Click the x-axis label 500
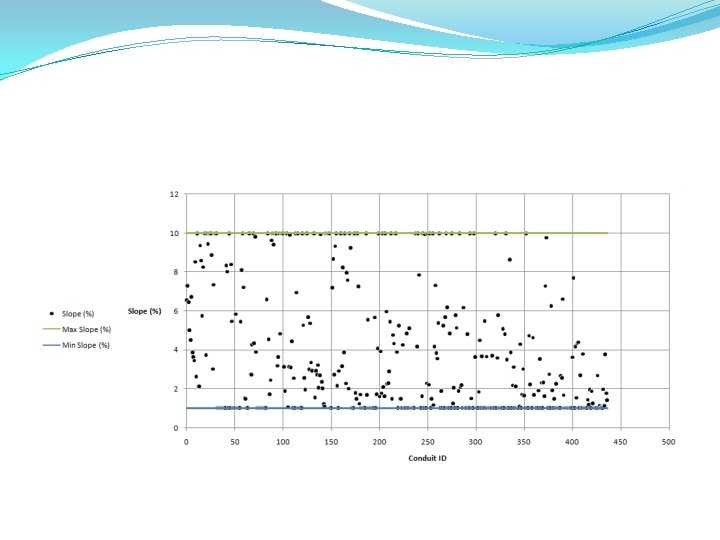The image size is (720, 540). 669,442
